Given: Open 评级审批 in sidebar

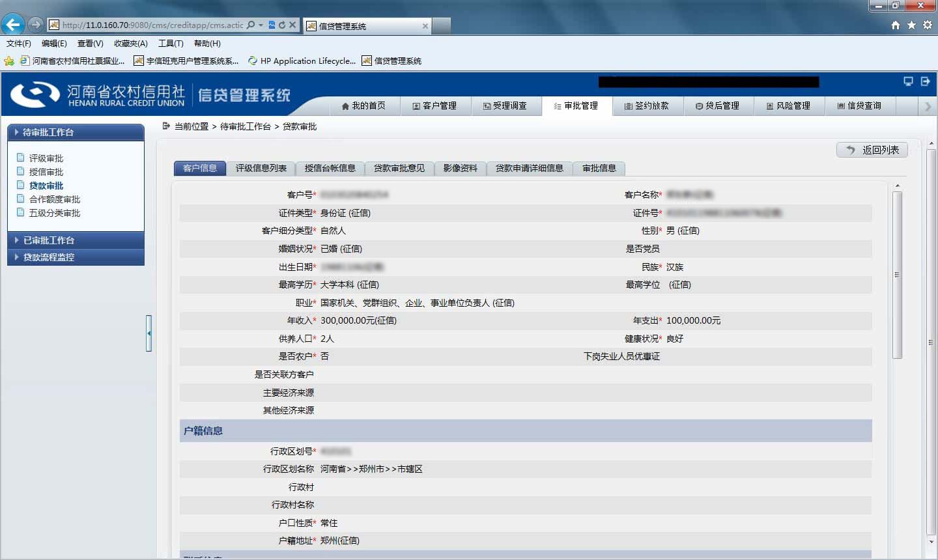Looking at the screenshot, I should 46,158.
